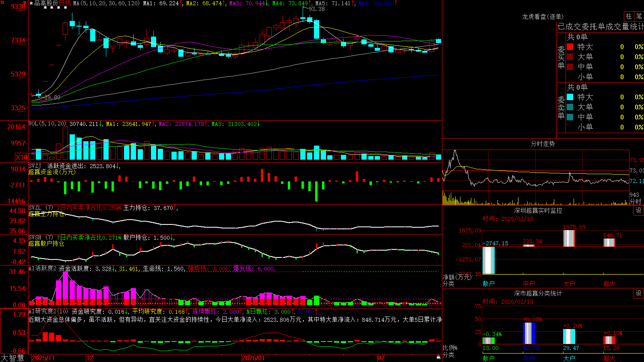The height and width of the screenshot is (362, 644).
Task: Open settings 设 for 深圳超赢实时监控 panel
Action: [639, 210]
